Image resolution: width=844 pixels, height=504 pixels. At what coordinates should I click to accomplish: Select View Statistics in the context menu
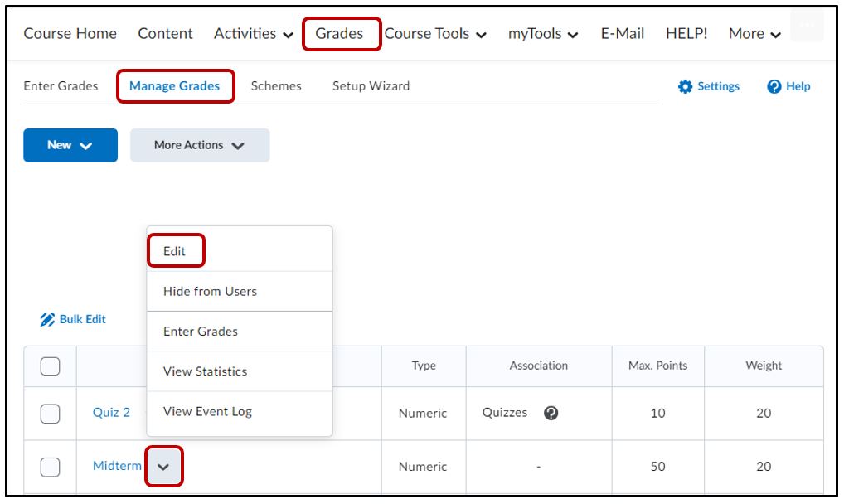(205, 371)
